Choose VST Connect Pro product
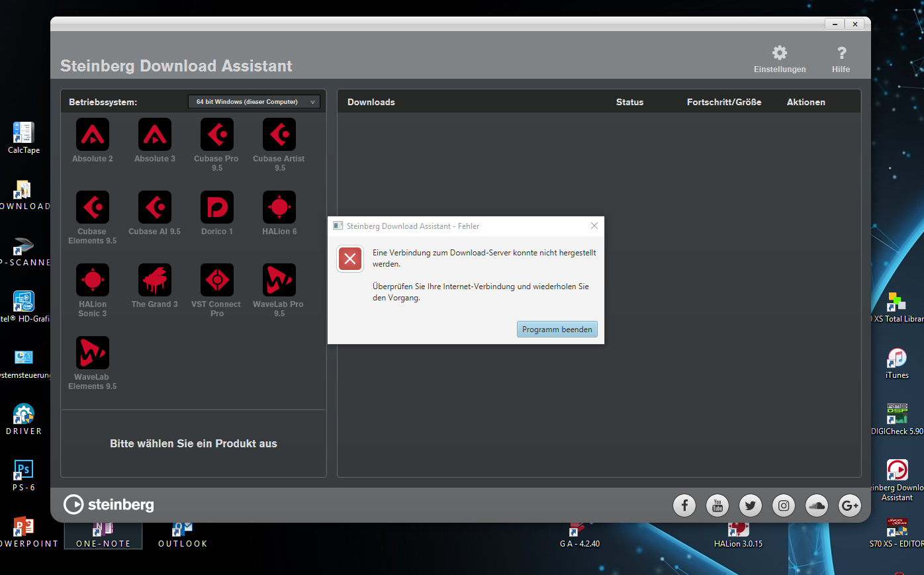This screenshot has width=924, height=575. point(217,280)
